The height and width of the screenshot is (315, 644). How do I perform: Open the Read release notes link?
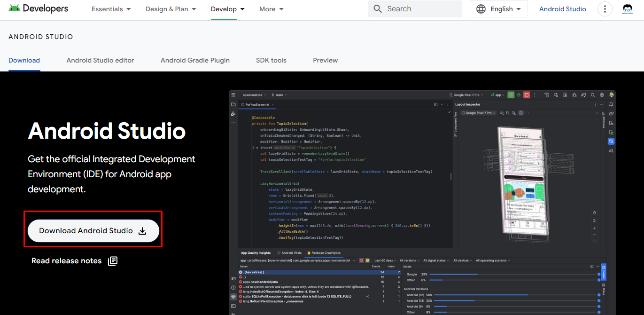75,261
